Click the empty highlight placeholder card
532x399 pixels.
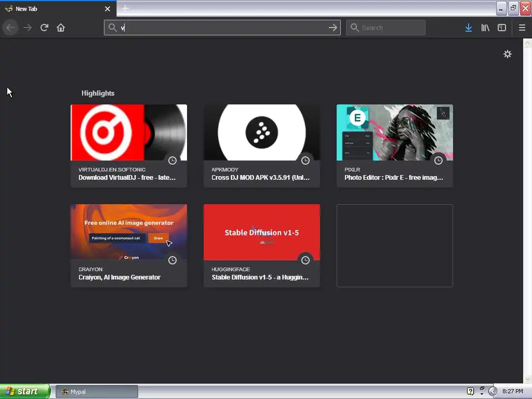tap(395, 246)
